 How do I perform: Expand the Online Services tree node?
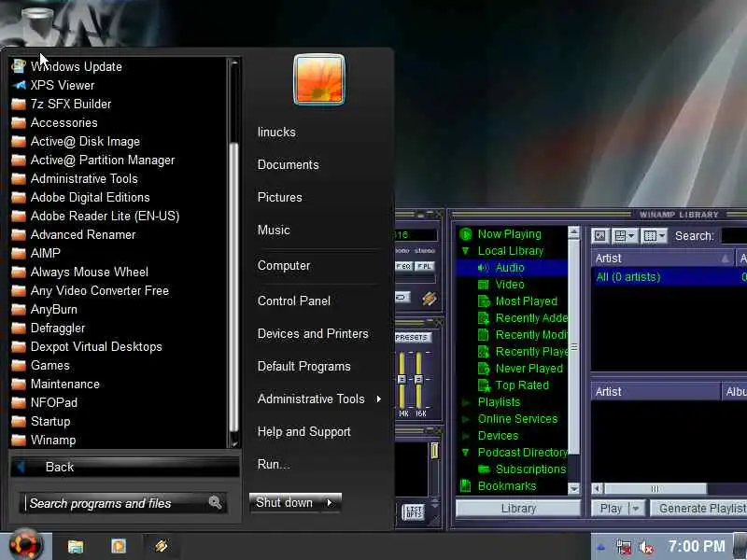465,419
